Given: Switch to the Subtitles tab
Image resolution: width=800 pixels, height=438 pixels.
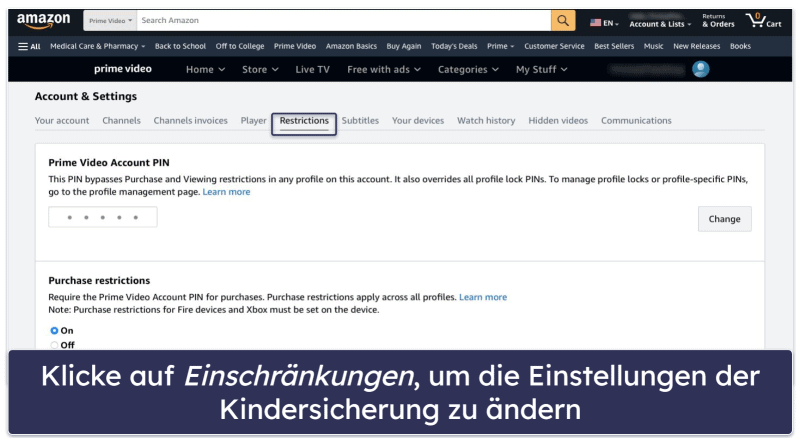Looking at the screenshot, I should (x=360, y=120).
